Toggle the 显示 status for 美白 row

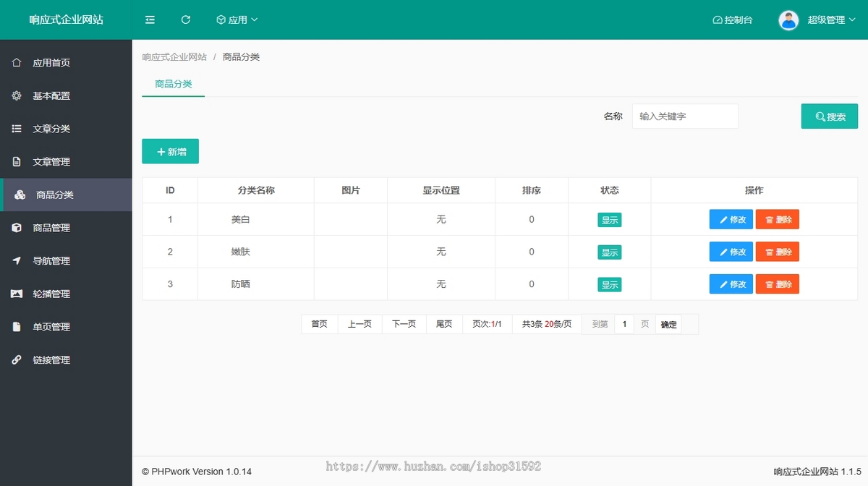[x=609, y=220]
